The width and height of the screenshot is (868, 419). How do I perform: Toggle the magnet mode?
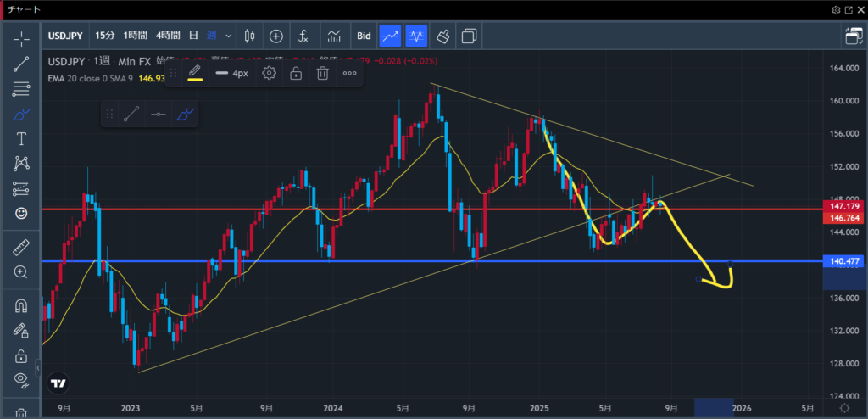pyautogui.click(x=21, y=306)
